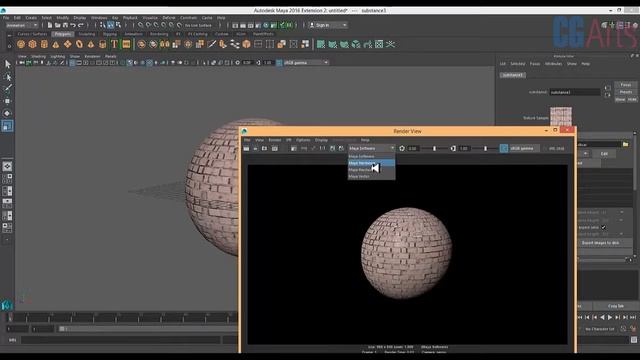This screenshot has width=640, height=360.
Task: Select the polygon torus shelf icon
Action: (79, 44)
